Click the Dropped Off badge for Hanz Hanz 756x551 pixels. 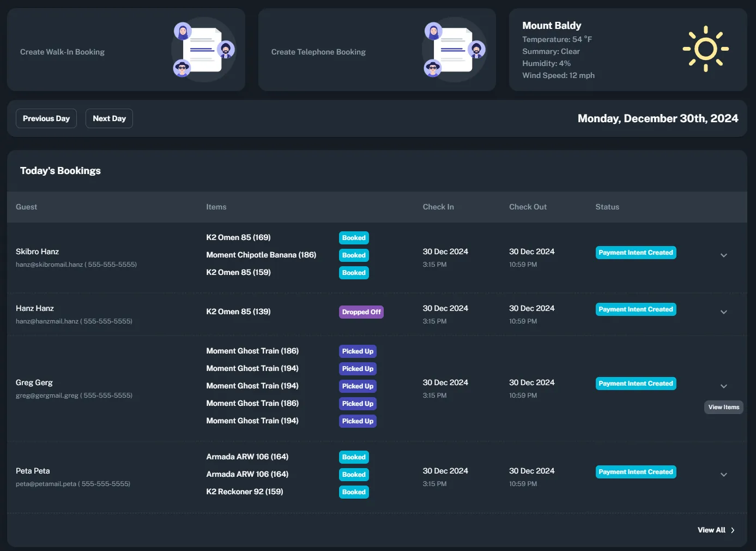[x=361, y=312]
